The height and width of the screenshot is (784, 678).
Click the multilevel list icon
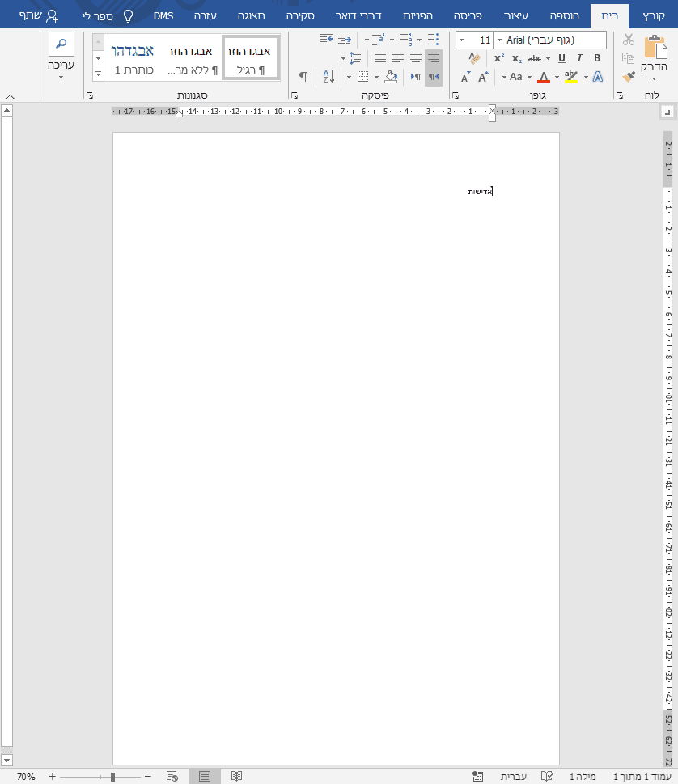pyautogui.click(x=379, y=40)
